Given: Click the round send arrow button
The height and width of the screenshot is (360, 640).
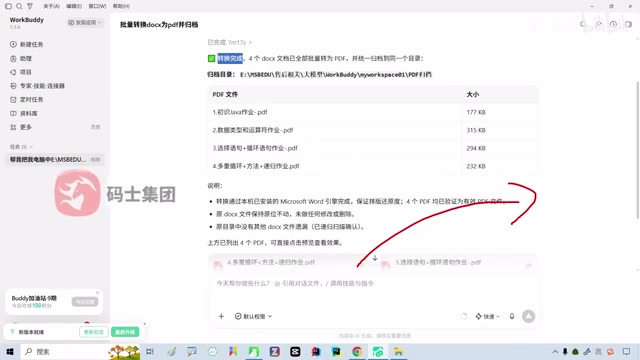Looking at the screenshot, I should click(529, 316).
